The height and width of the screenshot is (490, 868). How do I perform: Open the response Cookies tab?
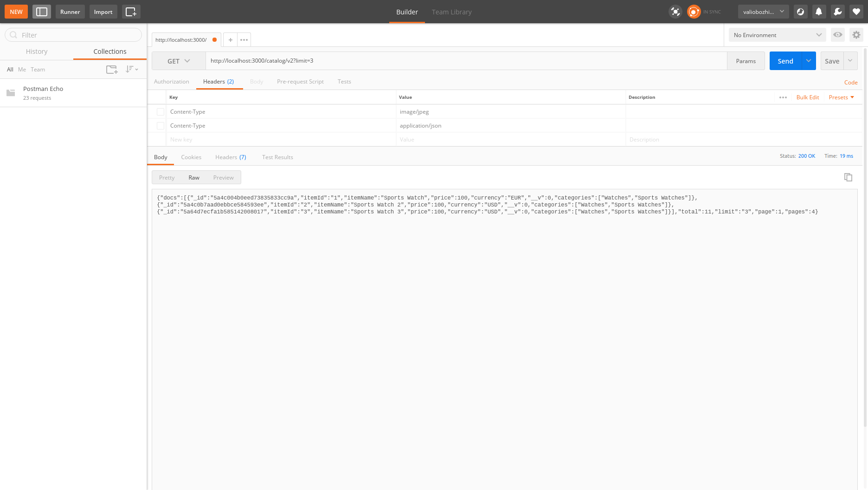[x=191, y=157]
